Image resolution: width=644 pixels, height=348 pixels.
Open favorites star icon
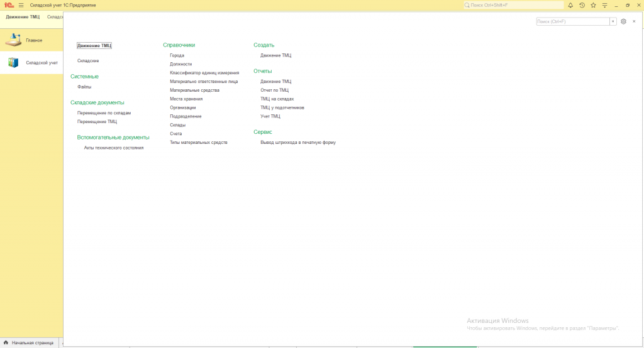pos(593,5)
